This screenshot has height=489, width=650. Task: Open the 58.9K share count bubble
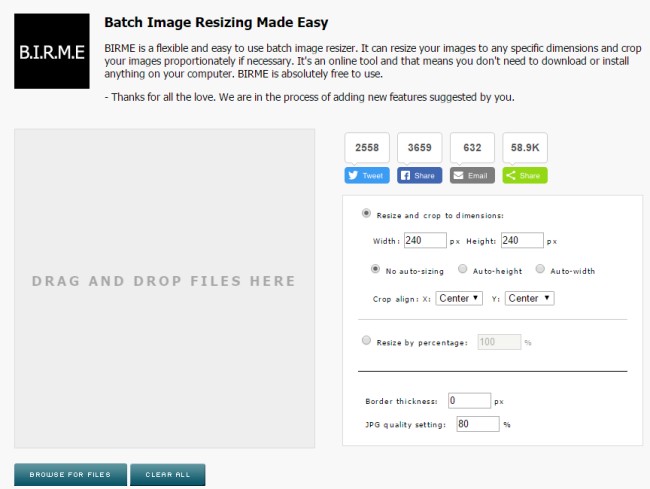pyautogui.click(x=525, y=148)
